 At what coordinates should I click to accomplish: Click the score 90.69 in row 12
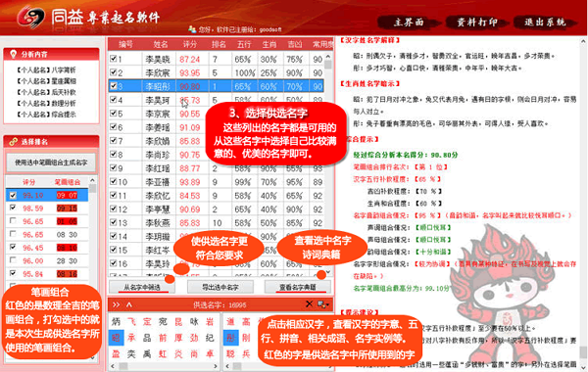[190, 209]
